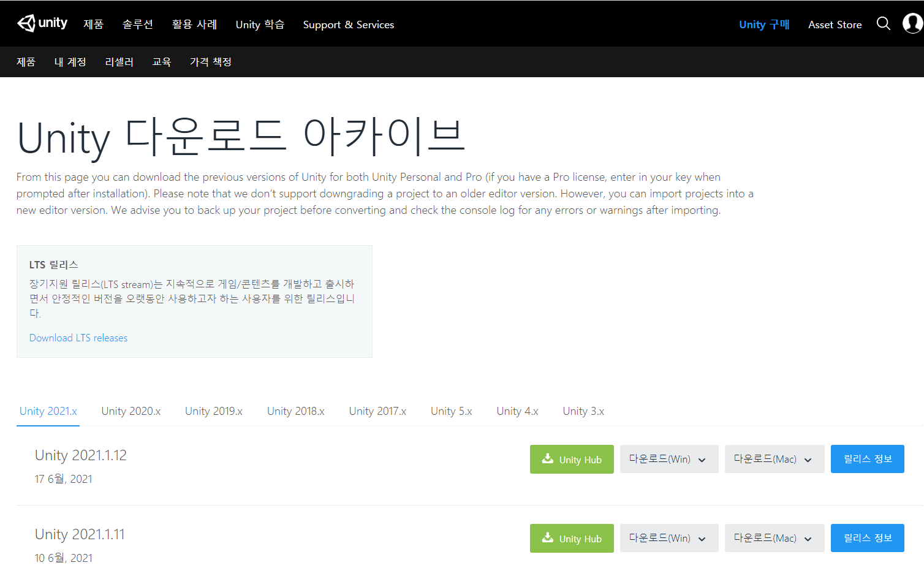Select 교육 in the sub navigation
Screen dimensions: 924x576
[162, 62]
